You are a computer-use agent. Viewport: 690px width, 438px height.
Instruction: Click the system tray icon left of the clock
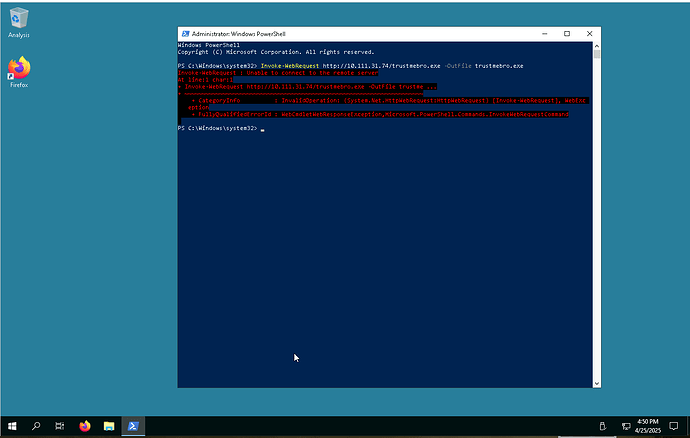point(602,425)
